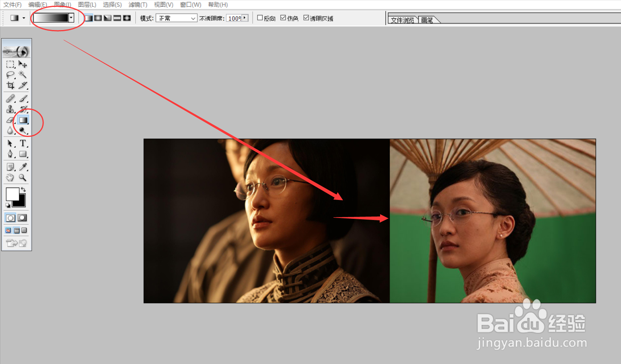Select the Healing Brush tool
The width and height of the screenshot is (621, 364).
pos(10,99)
